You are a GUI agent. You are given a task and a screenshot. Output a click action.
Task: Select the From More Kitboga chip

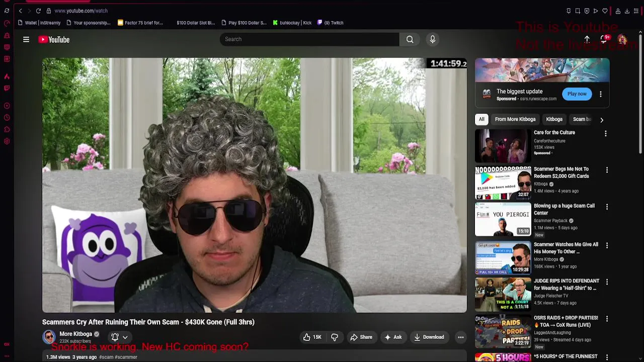click(515, 119)
